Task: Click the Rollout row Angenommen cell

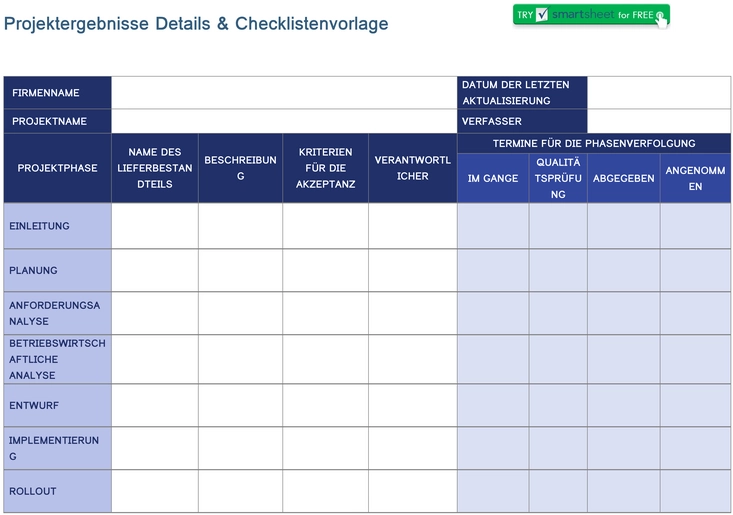Action: [x=696, y=491]
